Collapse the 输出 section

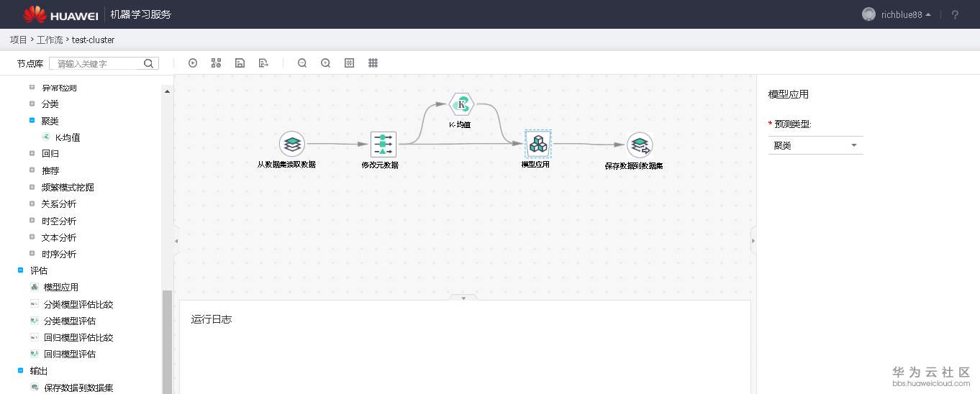coord(20,370)
